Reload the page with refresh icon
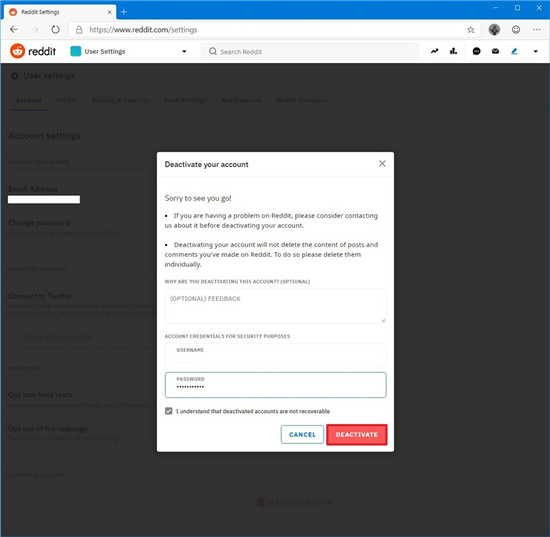This screenshot has height=537, width=550. pos(55,29)
